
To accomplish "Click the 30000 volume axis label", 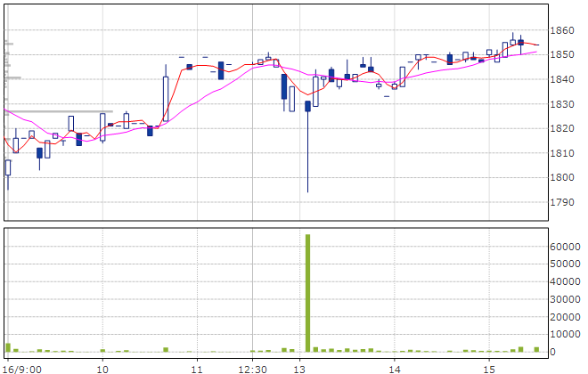I will (565, 299).
